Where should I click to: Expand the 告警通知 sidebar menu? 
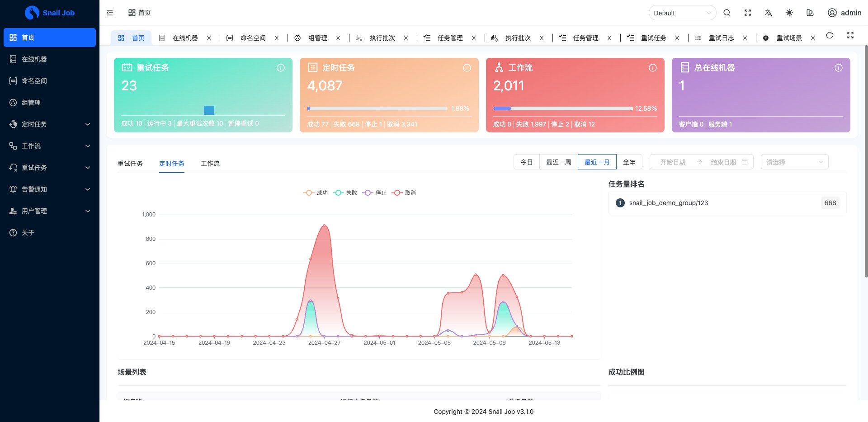[x=50, y=189]
